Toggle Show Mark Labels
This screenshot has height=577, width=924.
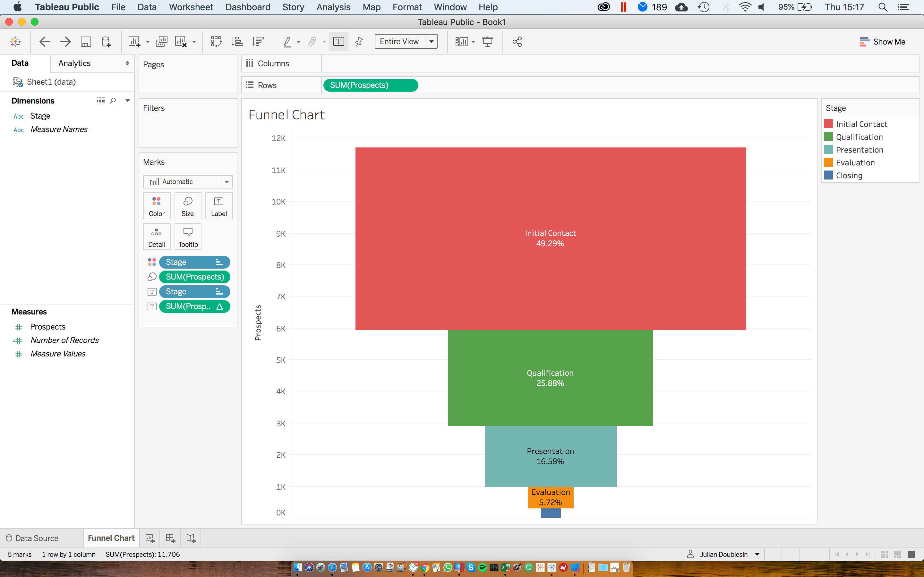pyautogui.click(x=339, y=42)
